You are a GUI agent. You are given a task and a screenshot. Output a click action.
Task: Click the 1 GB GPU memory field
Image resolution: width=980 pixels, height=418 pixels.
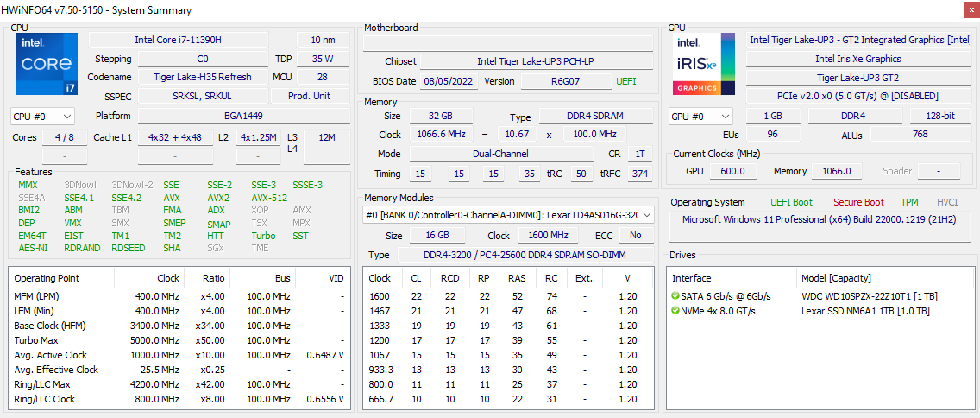773,116
